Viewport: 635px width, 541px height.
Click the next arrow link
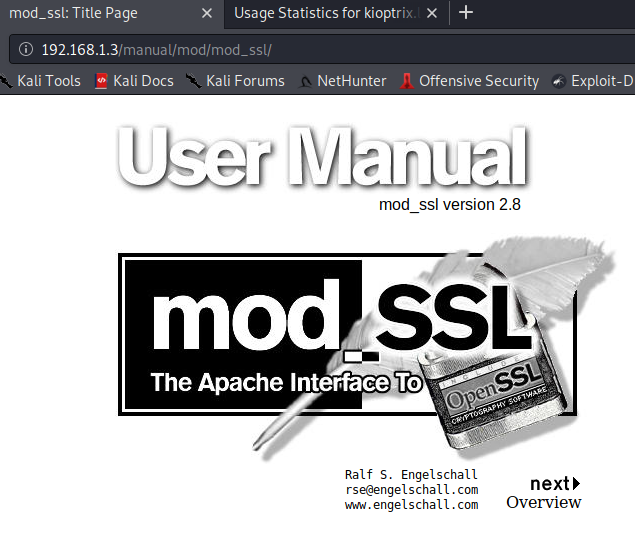coord(555,483)
